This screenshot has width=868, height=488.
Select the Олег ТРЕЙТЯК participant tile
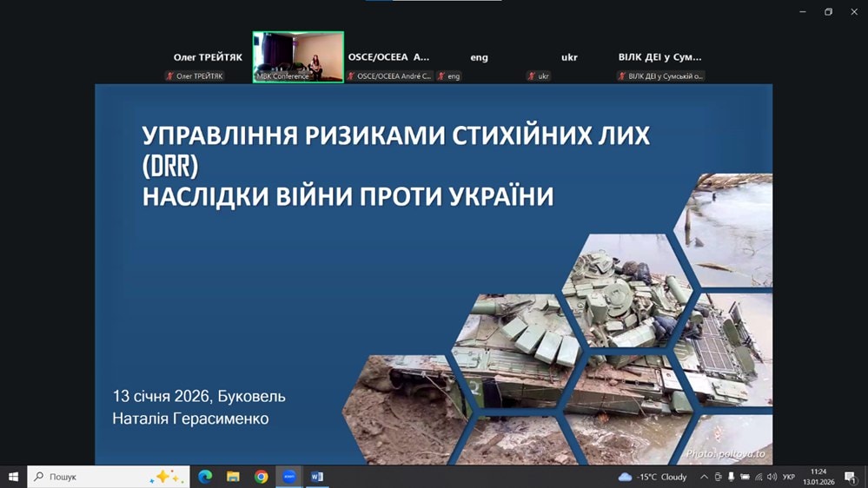click(208, 57)
